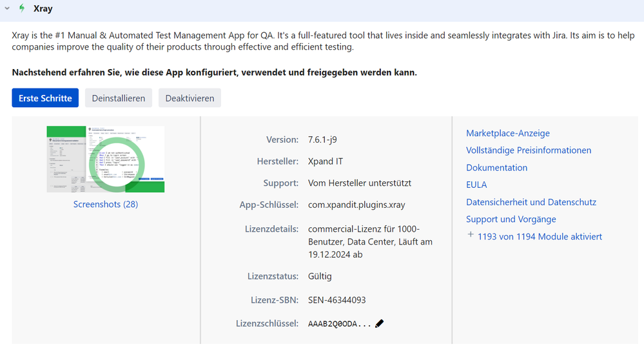Open the EULA link
This screenshot has height=353, width=644.
coord(476,185)
